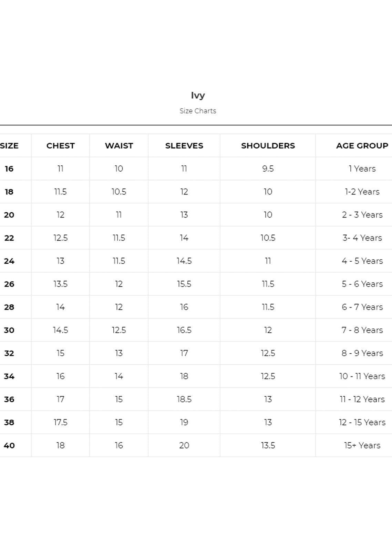Select the 18.5 sleeves value
This screenshot has width=392, height=546.
click(184, 399)
